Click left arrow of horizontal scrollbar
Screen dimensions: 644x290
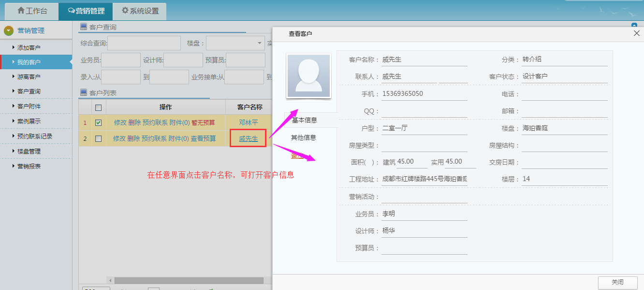coord(110,280)
